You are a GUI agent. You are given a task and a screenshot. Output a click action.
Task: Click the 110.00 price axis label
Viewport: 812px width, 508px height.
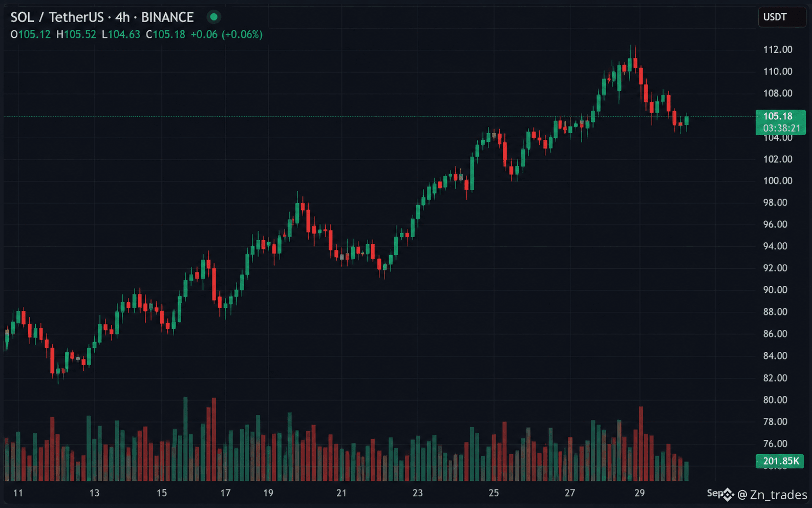(778, 72)
